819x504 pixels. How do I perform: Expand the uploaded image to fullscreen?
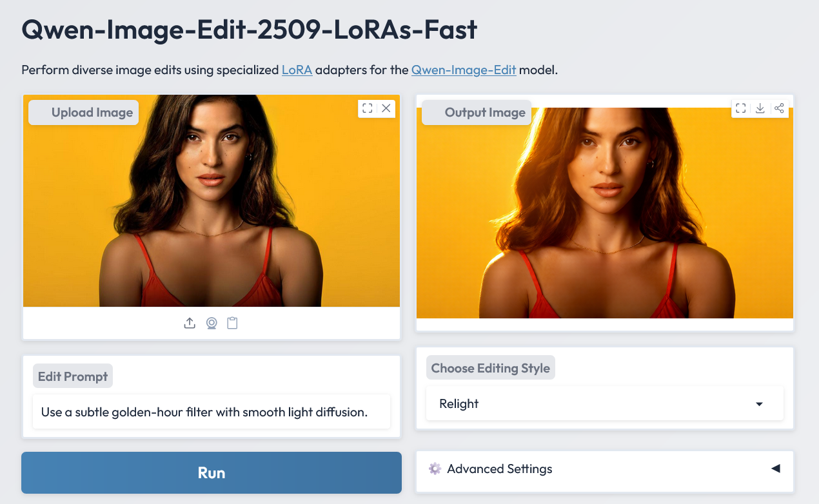368,108
